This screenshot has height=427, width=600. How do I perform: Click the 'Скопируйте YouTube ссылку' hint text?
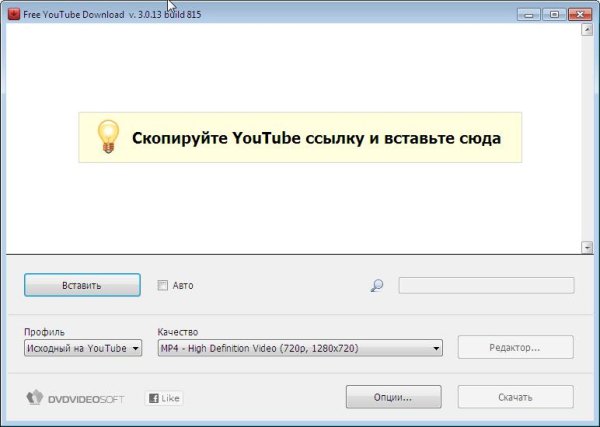pos(316,138)
